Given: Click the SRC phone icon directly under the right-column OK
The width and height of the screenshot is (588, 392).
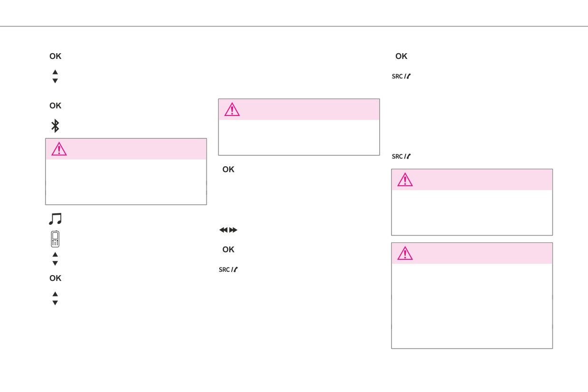Looking at the screenshot, I should click(401, 76).
